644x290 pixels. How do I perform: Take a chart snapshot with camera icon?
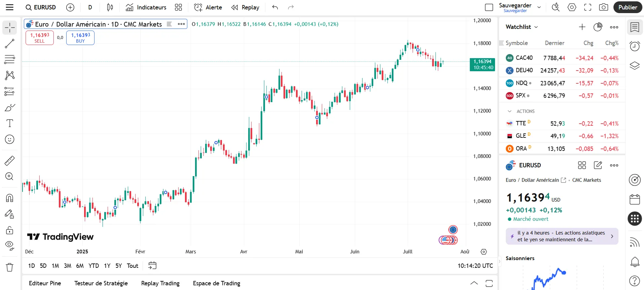point(603,7)
